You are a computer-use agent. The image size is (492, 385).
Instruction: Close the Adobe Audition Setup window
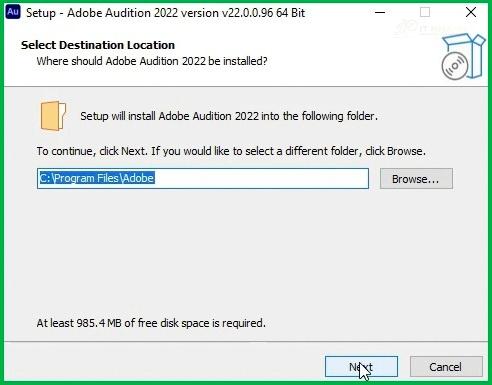pos(471,13)
